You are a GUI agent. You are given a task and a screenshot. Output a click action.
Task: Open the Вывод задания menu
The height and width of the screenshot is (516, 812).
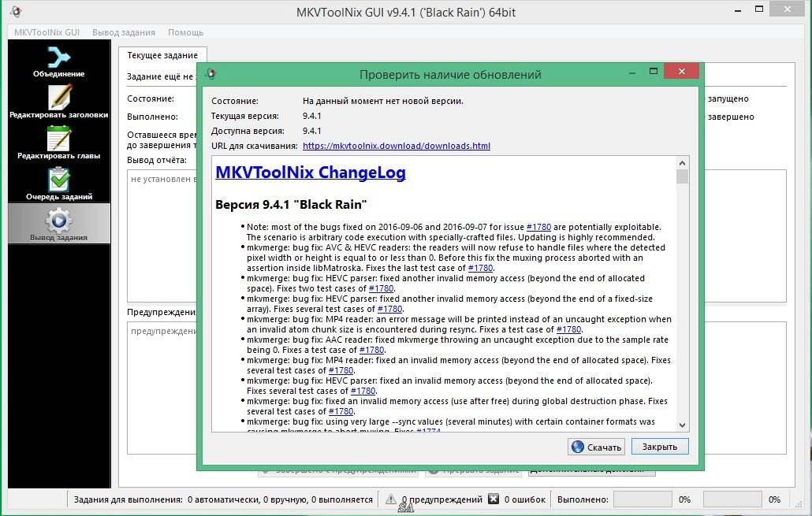pos(124,32)
